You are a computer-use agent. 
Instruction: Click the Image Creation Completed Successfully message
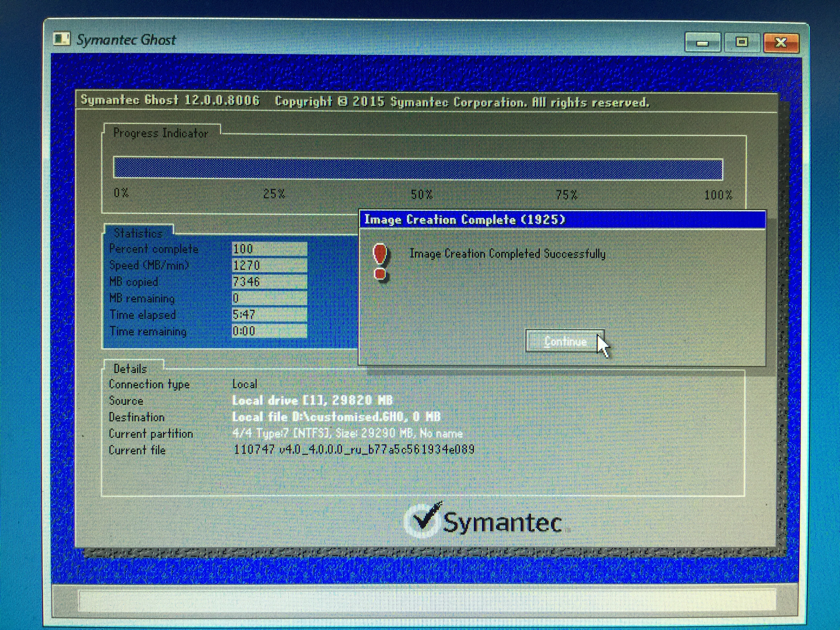point(507,254)
